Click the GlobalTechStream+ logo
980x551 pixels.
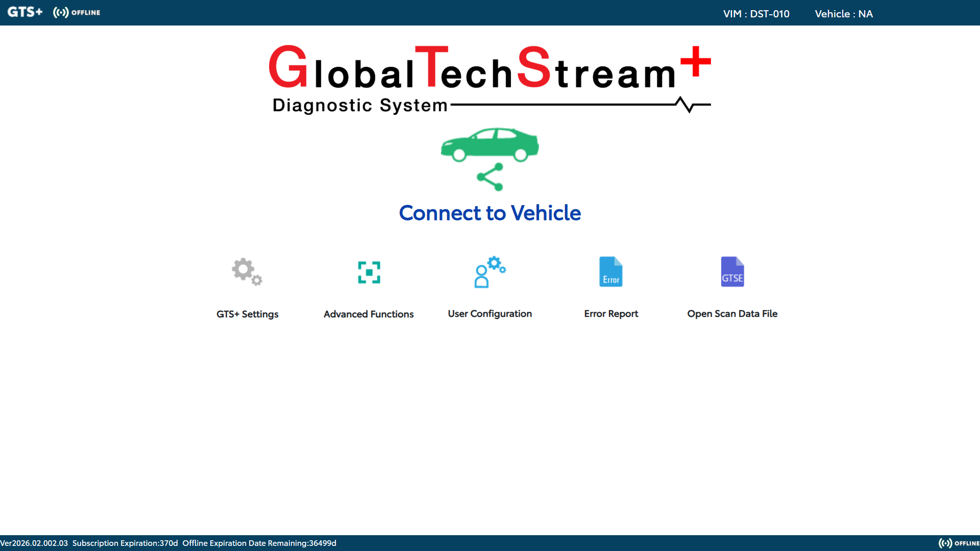click(x=490, y=79)
